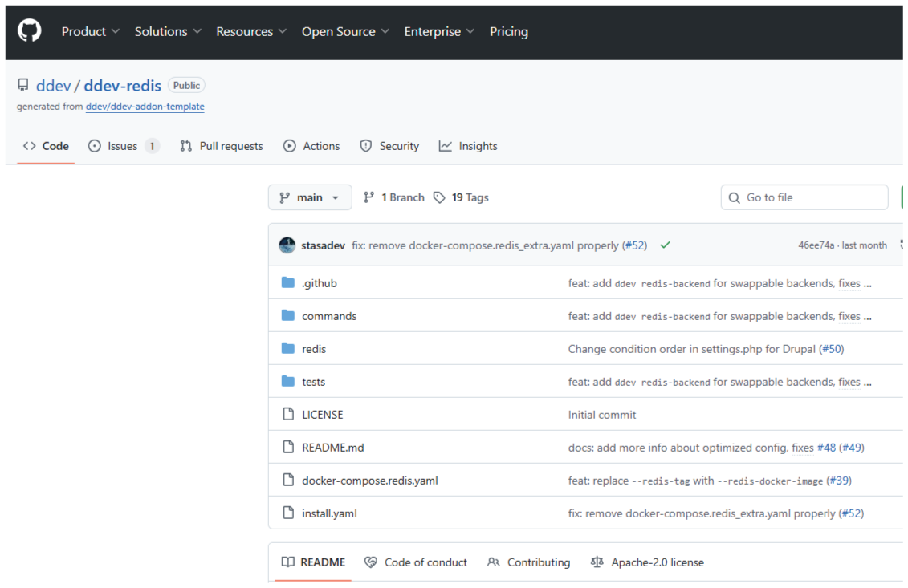The width and height of the screenshot is (908, 588).
Task: Expand the Open Source menu
Action: click(x=346, y=32)
